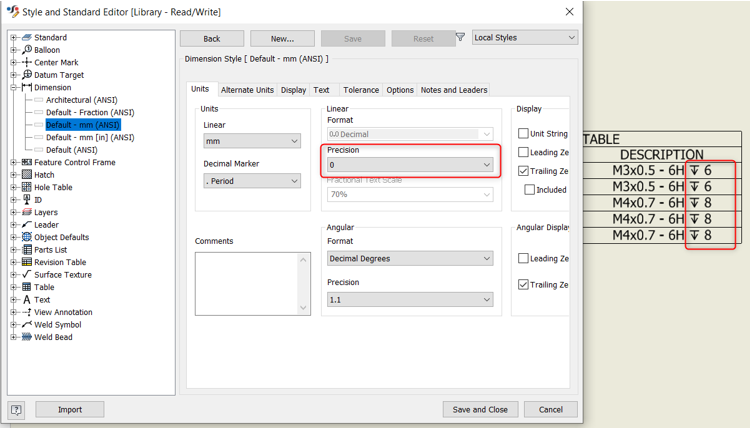Click the Default - Fraction (ANSI) item icon
Image resolution: width=750 pixels, height=431 pixels.
39,112
